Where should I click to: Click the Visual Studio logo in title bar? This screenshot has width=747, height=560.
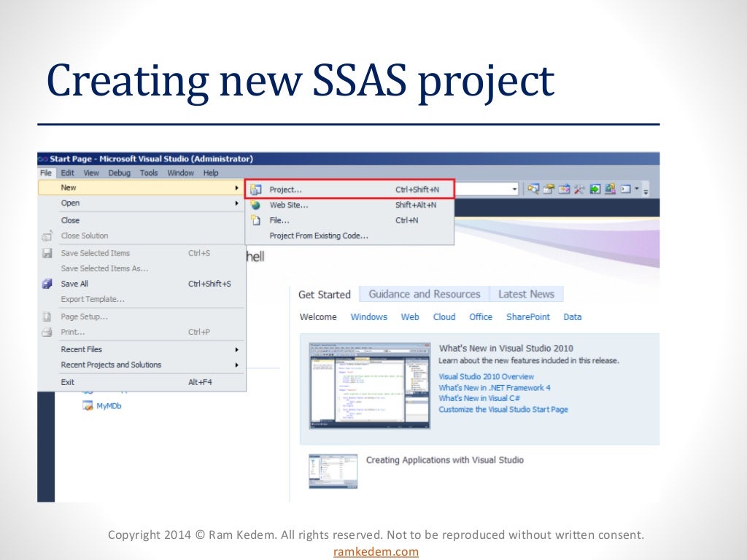(43, 159)
